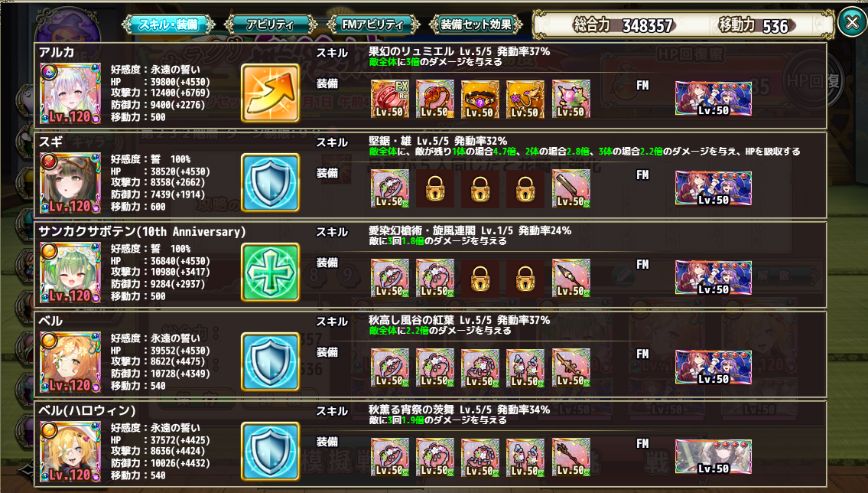Open サンカクサボテン's last locked equipment slot
The height and width of the screenshot is (493, 868).
click(x=525, y=278)
